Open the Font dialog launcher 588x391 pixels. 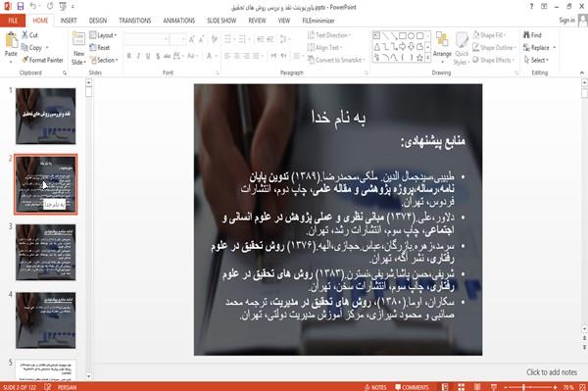coord(218,73)
